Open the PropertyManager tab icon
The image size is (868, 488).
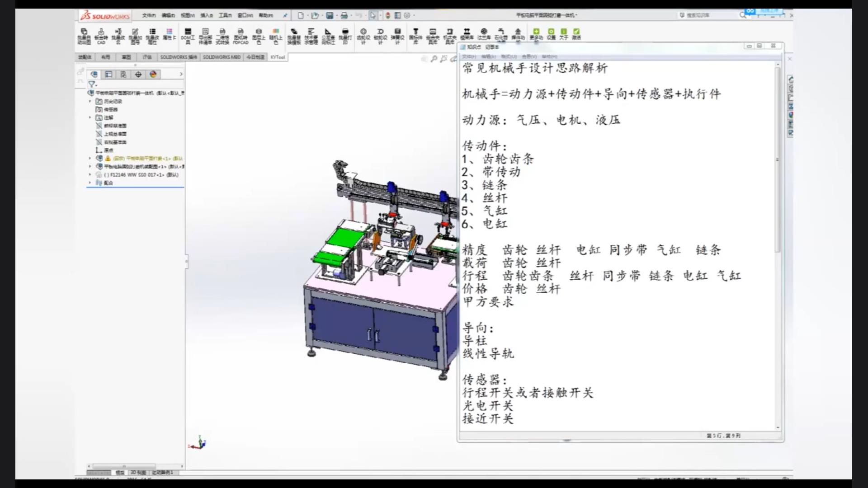pos(108,74)
